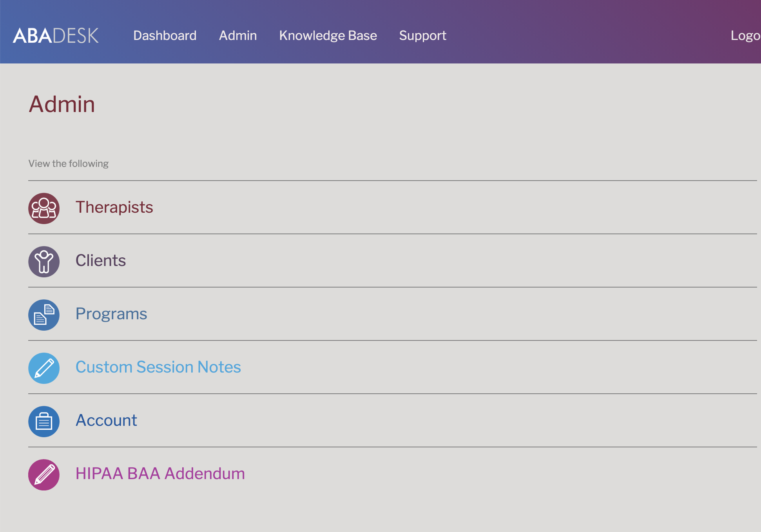Click the 'View the following' text
761x532 pixels.
tap(69, 163)
